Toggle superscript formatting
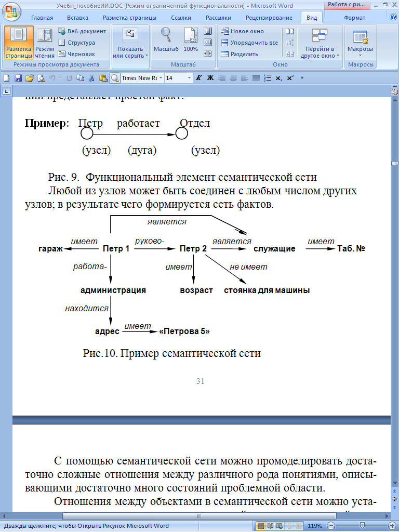 [x=290, y=78]
